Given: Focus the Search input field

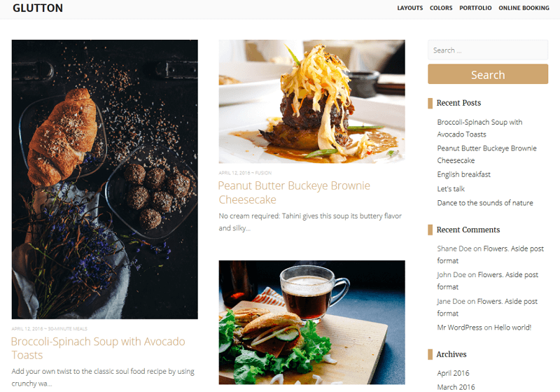Looking at the screenshot, I should pyautogui.click(x=488, y=50).
